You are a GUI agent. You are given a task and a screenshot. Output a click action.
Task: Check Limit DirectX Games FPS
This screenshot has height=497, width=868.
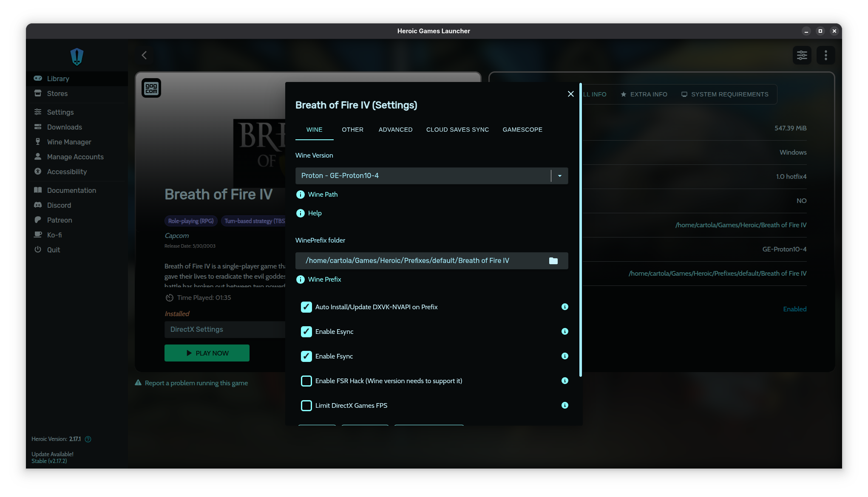pyautogui.click(x=306, y=406)
